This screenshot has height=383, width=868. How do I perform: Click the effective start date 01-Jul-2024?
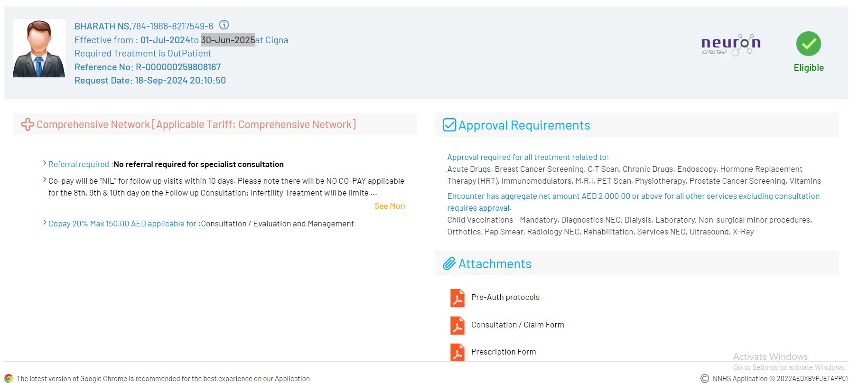click(x=165, y=40)
